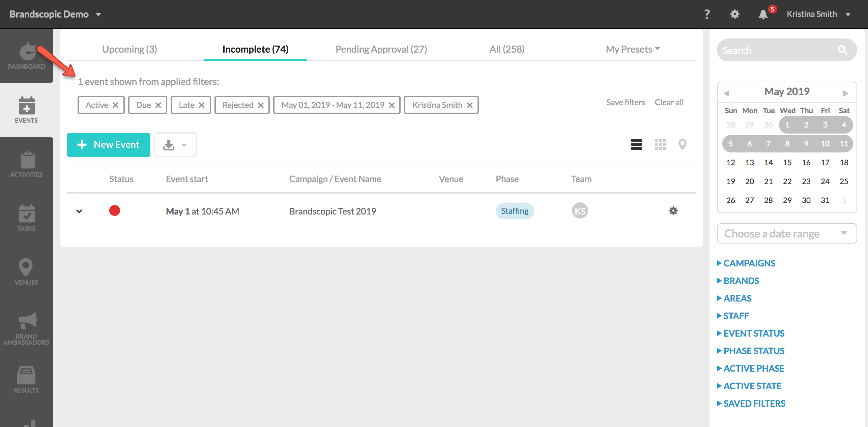Image resolution: width=868 pixels, height=427 pixels.
Task: Click the New Event button
Action: coord(109,145)
